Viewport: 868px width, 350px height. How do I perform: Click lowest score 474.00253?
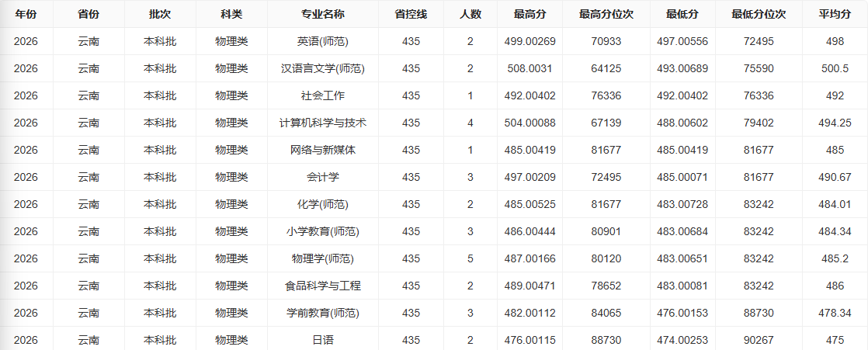point(682,340)
